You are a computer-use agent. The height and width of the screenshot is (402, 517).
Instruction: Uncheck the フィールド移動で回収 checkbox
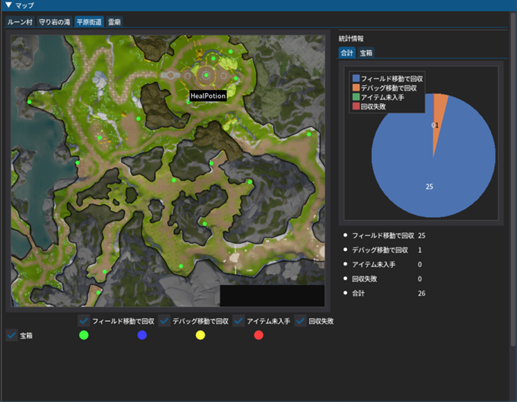point(84,321)
